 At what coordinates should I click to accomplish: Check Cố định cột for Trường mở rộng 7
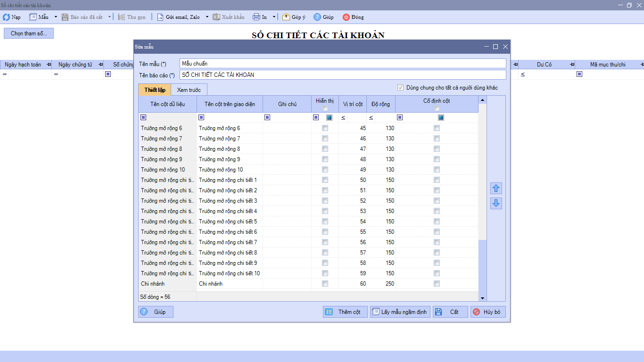click(x=437, y=139)
